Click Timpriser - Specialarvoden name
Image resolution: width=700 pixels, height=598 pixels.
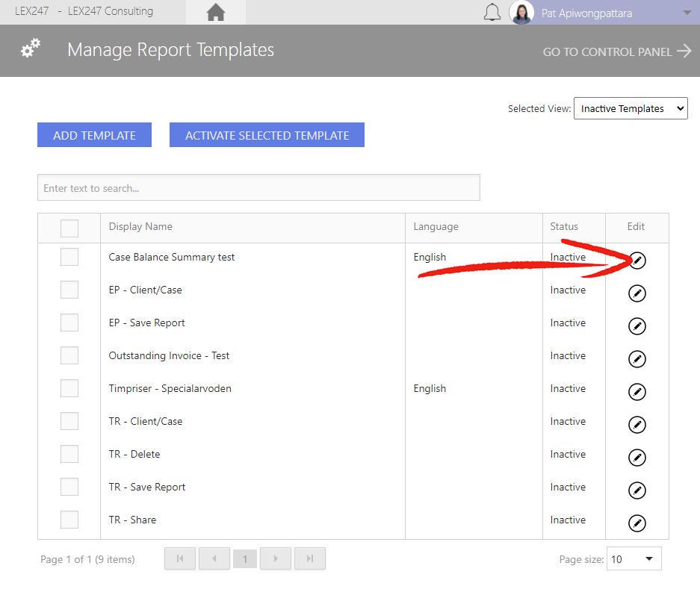point(170,389)
